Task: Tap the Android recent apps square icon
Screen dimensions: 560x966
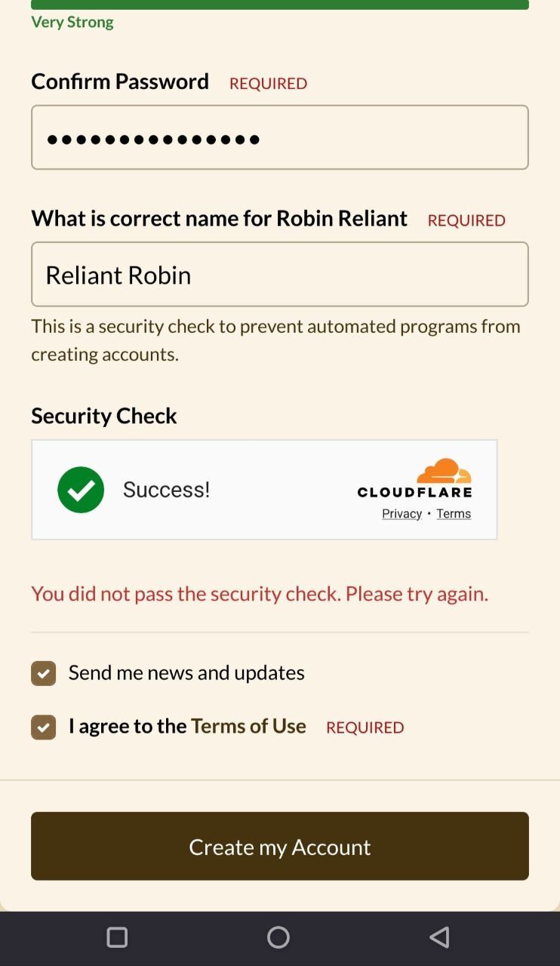Action: click(117, 937)
